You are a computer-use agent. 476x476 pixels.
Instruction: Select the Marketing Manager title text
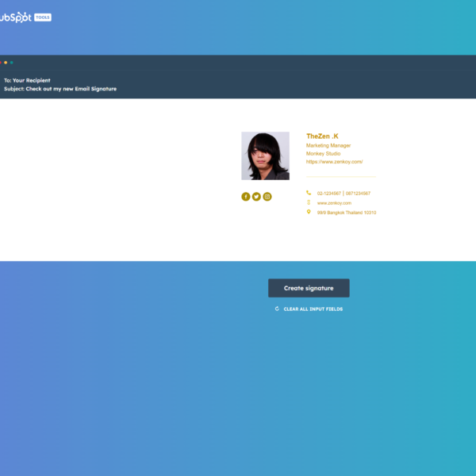coord(328,146)
